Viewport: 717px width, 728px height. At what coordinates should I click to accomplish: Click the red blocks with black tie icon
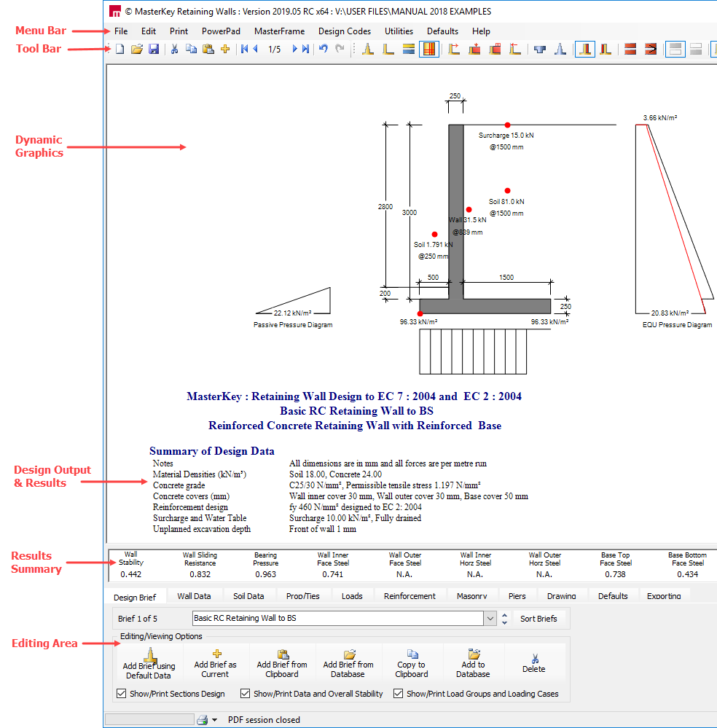tap(651, 49)
